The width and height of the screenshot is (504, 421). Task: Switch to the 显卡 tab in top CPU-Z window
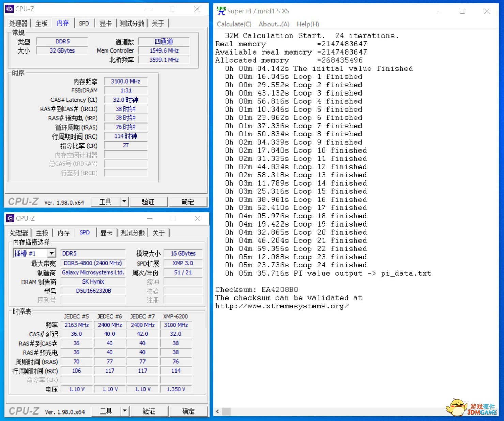click(105, 23)
